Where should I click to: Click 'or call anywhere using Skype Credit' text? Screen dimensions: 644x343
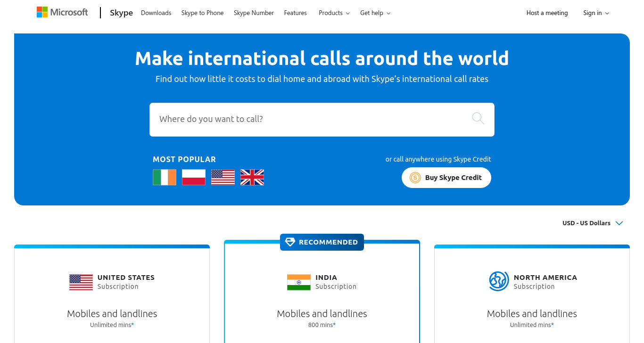click(438, 159)
